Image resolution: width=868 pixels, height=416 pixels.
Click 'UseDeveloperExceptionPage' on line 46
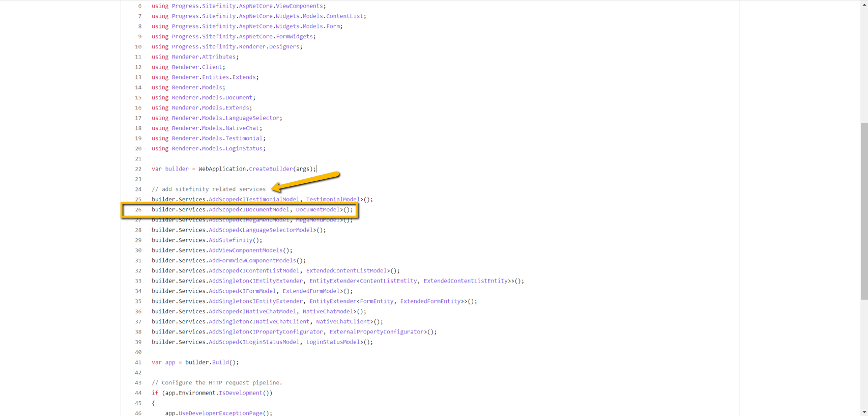(x=220, y=413)
